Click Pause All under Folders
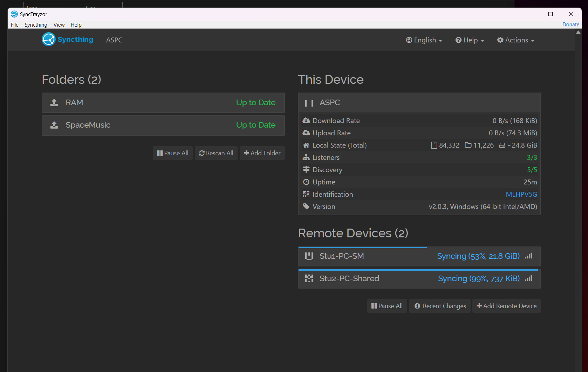This screenshot has height=372, width=588. (x=173, y=153)
